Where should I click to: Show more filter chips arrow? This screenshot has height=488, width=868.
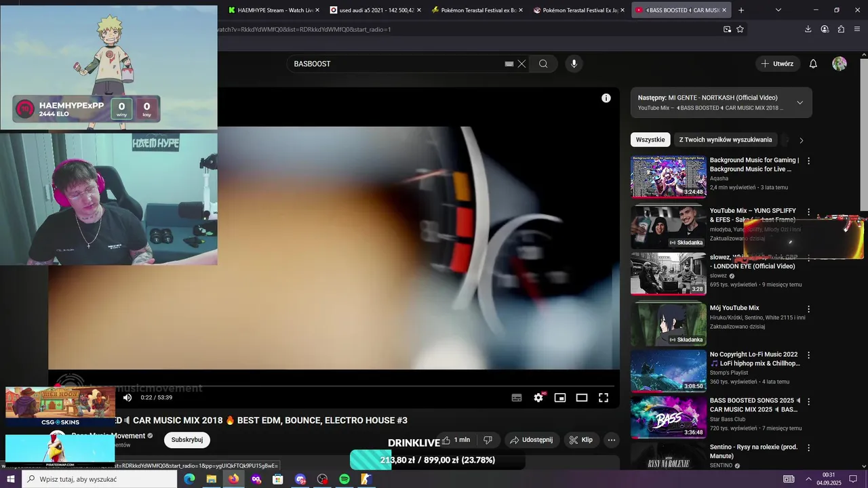coord(801,140)
